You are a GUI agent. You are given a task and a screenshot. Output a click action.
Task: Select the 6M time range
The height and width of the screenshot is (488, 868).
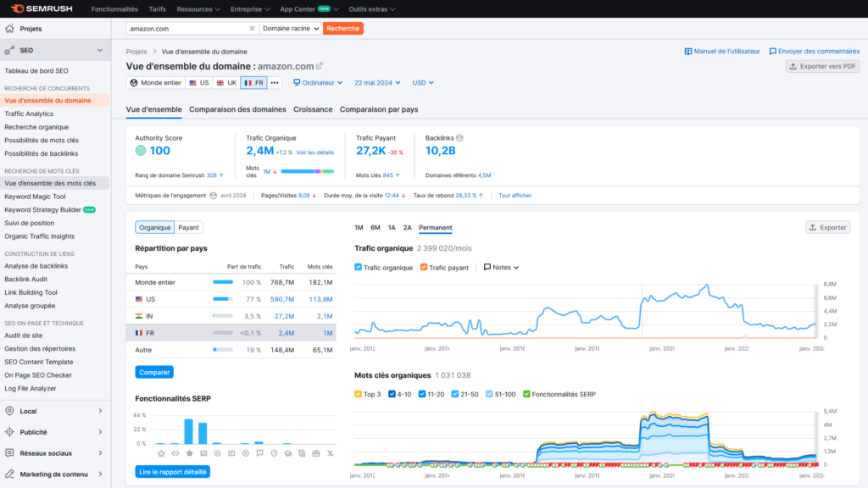(376, 227)
